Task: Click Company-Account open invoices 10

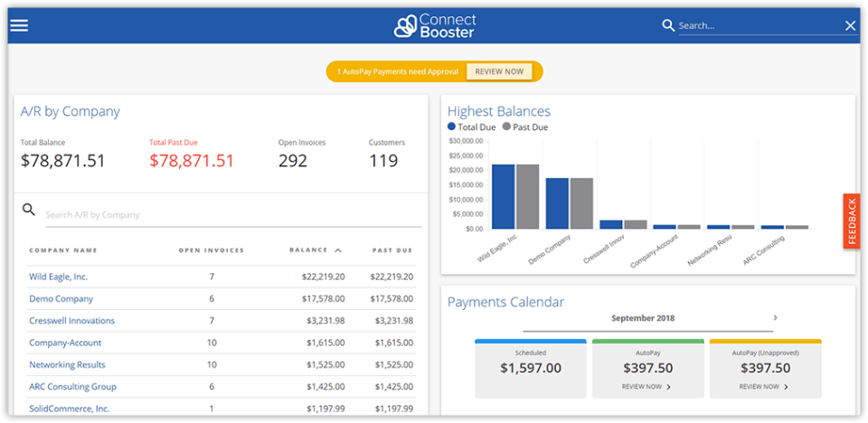Action: [x=212, y=343]
